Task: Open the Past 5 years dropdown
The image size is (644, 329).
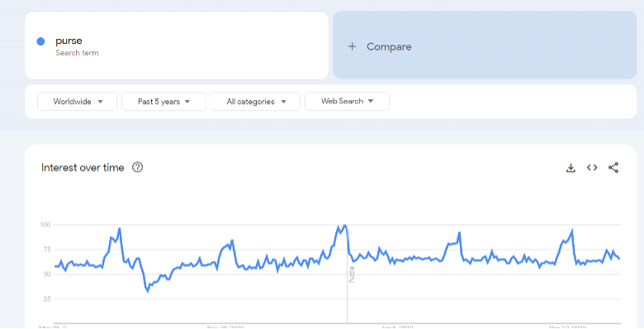Action: pyautogui.click(x=163, y=102)
